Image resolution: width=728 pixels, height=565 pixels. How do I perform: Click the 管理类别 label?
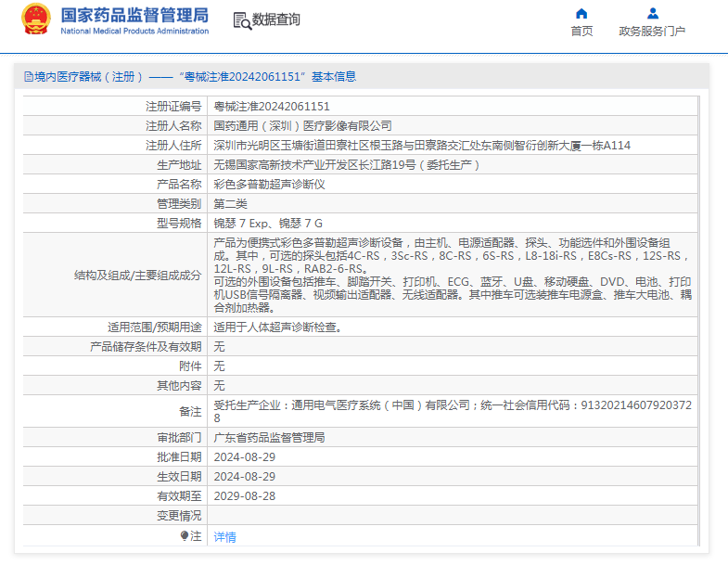[x=179, y=204]
